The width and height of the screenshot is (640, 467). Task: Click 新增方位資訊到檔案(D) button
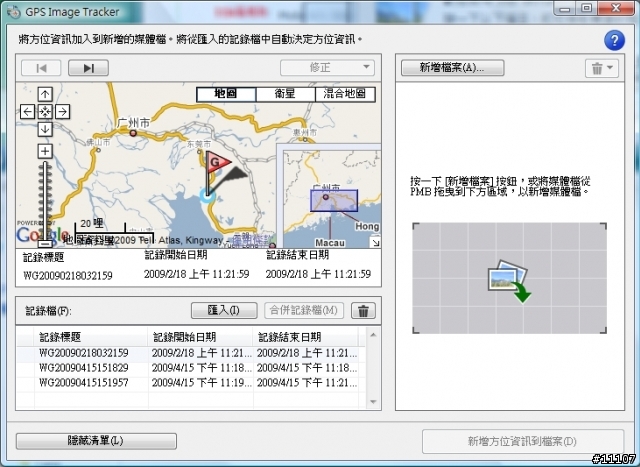[523, 441]
